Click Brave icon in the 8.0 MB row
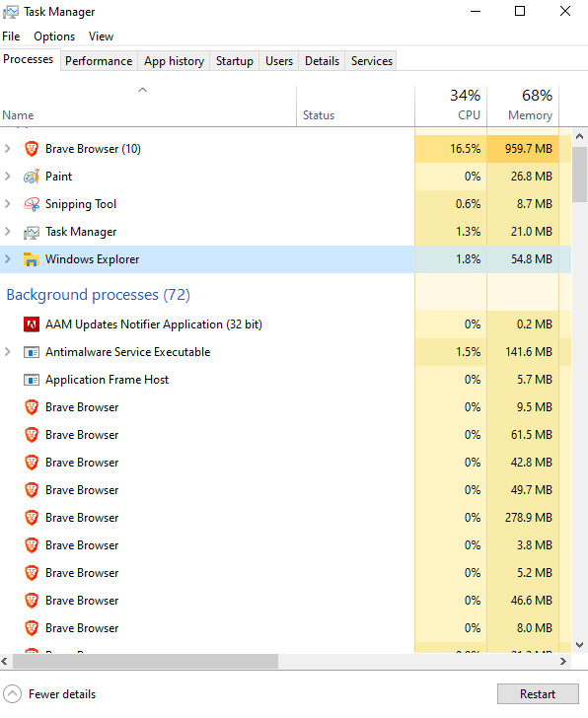The width and height of the screenshot is (588, 718). click(x=32, y=628)
